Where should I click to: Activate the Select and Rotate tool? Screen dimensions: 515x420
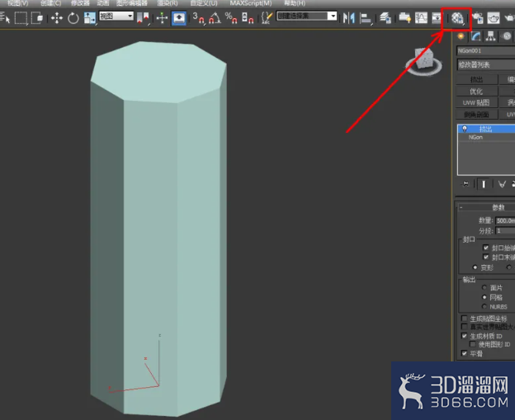[73, 17]
